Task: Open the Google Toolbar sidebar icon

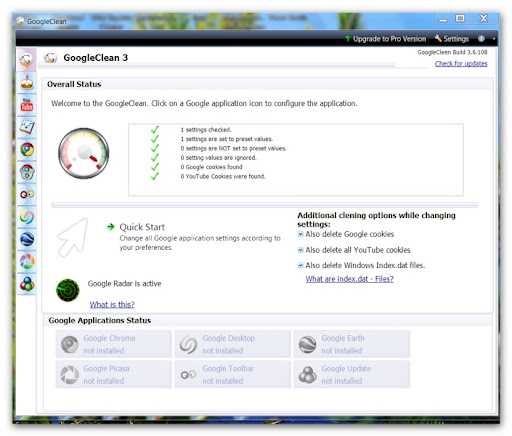Action: coord(27,194)
